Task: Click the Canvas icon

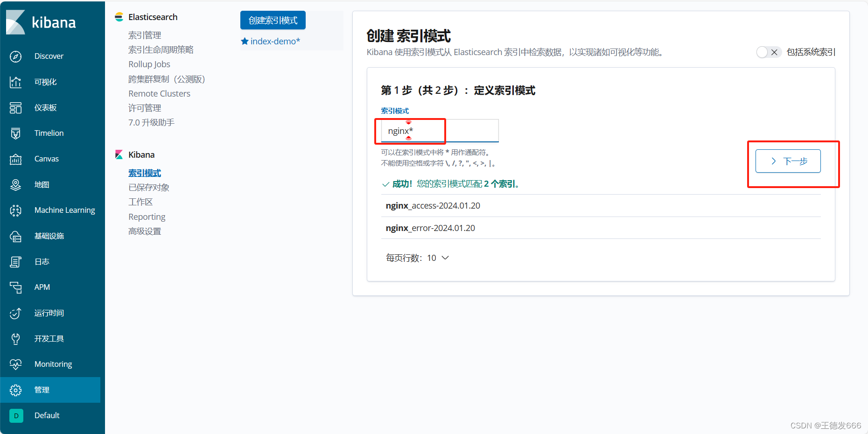Action: coord(15,159)
